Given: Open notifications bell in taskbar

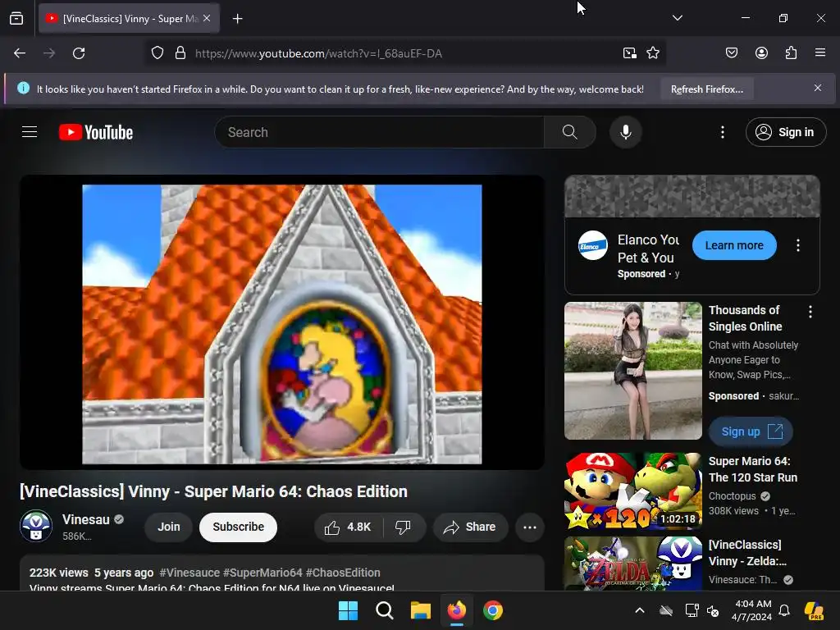Looking at the screenshot, I should point(783,610).
